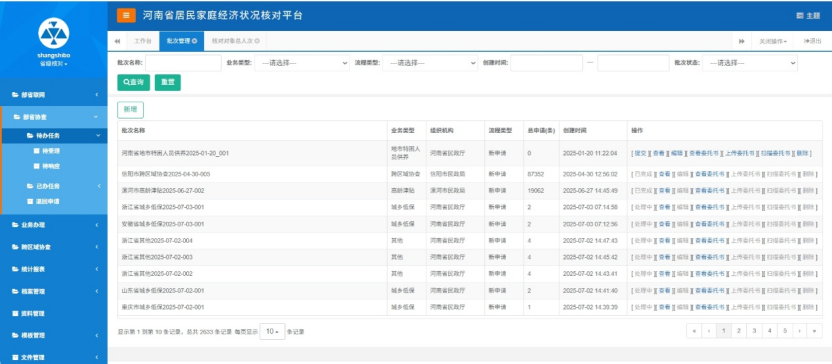
Task: Click 提交 link in 2025-01-20_001 row
Action: click(640, 153)
